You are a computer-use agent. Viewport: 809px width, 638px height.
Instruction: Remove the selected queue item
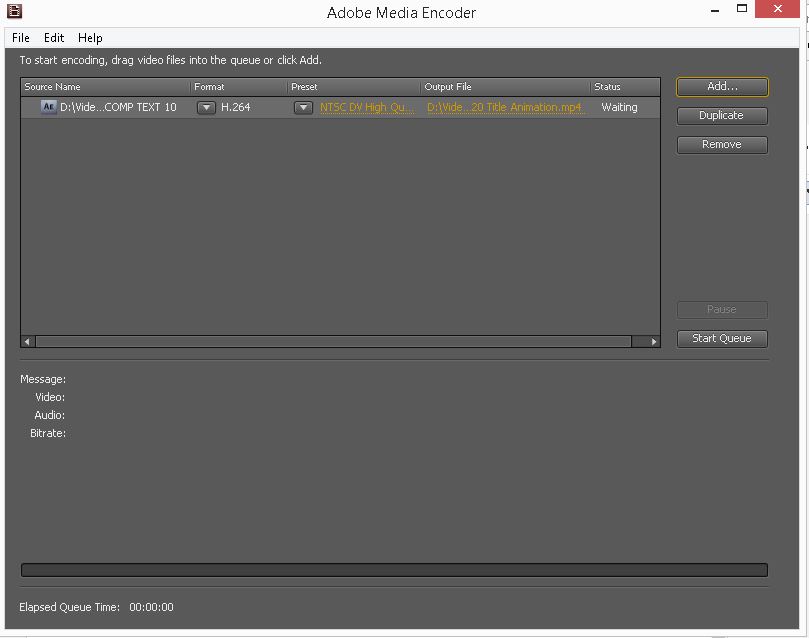(721, 144)
